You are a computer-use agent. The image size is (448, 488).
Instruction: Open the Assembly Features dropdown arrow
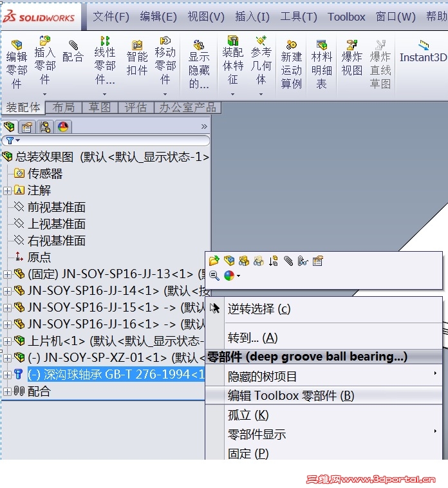click(x=233, y=94)
